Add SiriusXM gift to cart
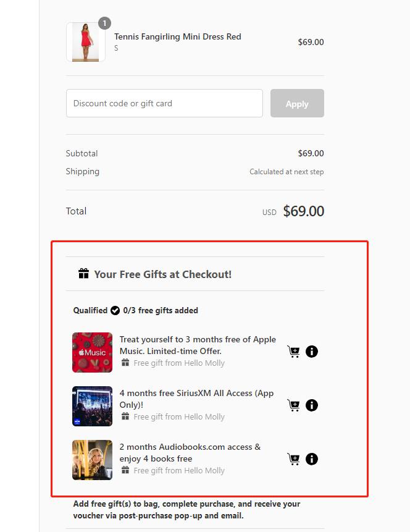 coord(294,405)
